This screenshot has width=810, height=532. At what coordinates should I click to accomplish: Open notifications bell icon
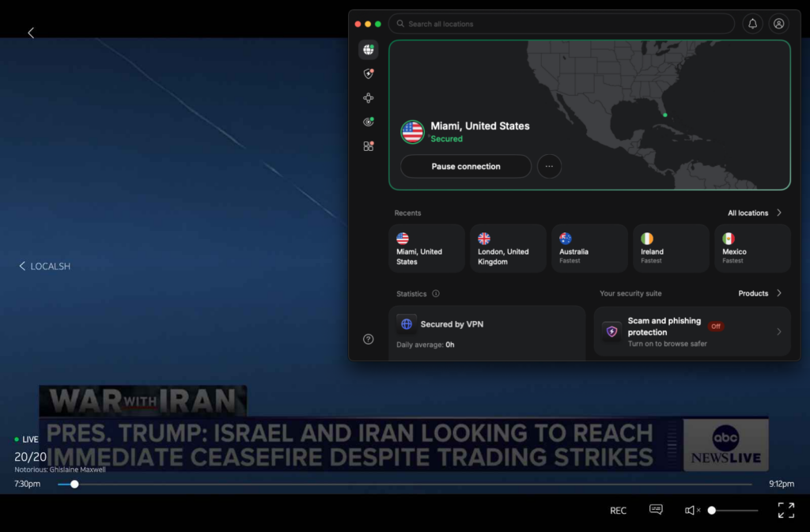pyautogui.click(x=753, y=24)
